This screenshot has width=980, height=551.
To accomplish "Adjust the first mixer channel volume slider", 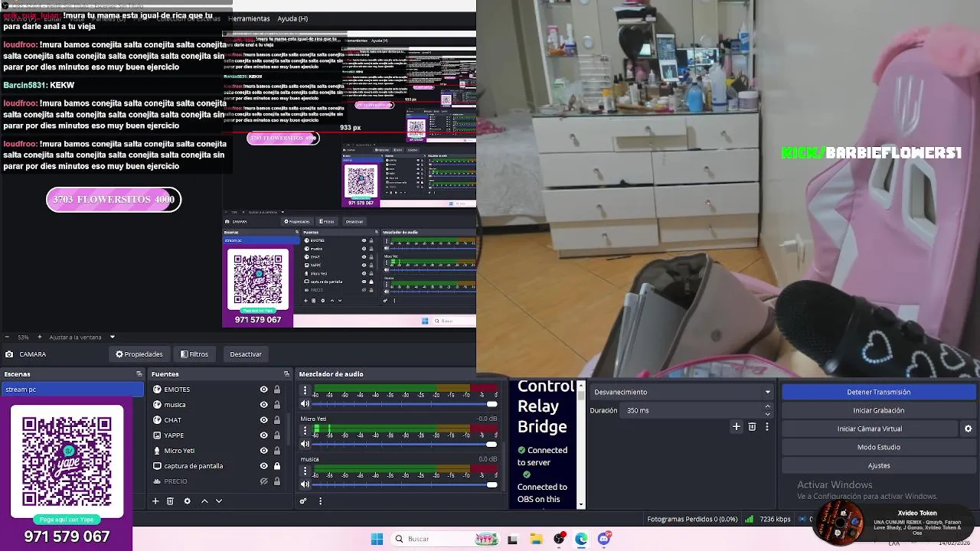I will click(x=405, y=404).
